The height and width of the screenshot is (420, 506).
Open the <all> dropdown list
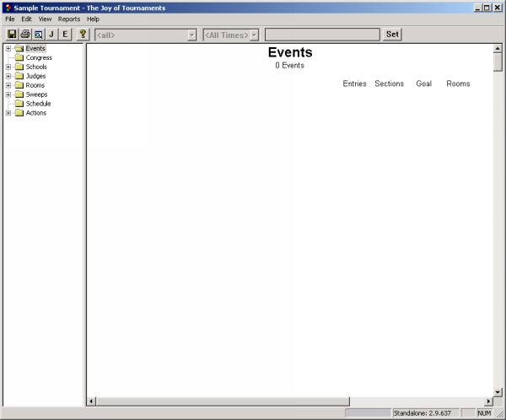(192, 35)
